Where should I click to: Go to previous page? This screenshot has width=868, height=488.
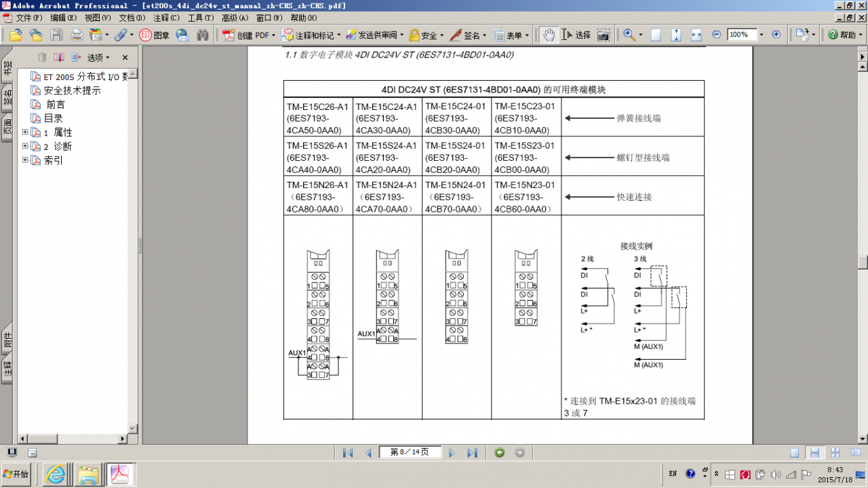(368, 453)
